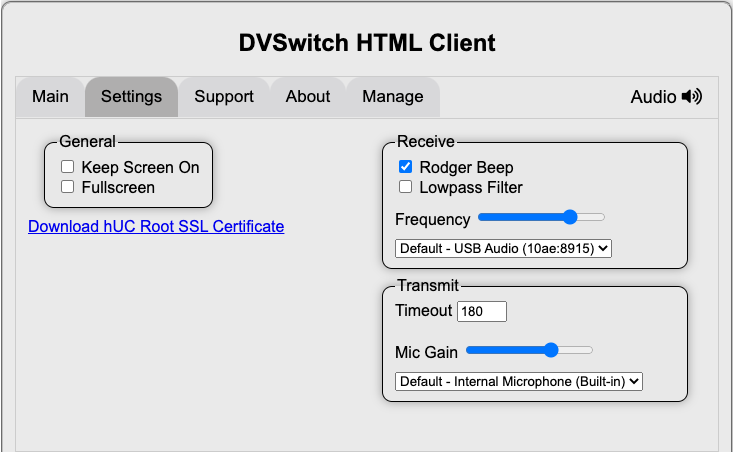Open the Support tab
Viewport: 733px width, 452px height.
(224, 97)
